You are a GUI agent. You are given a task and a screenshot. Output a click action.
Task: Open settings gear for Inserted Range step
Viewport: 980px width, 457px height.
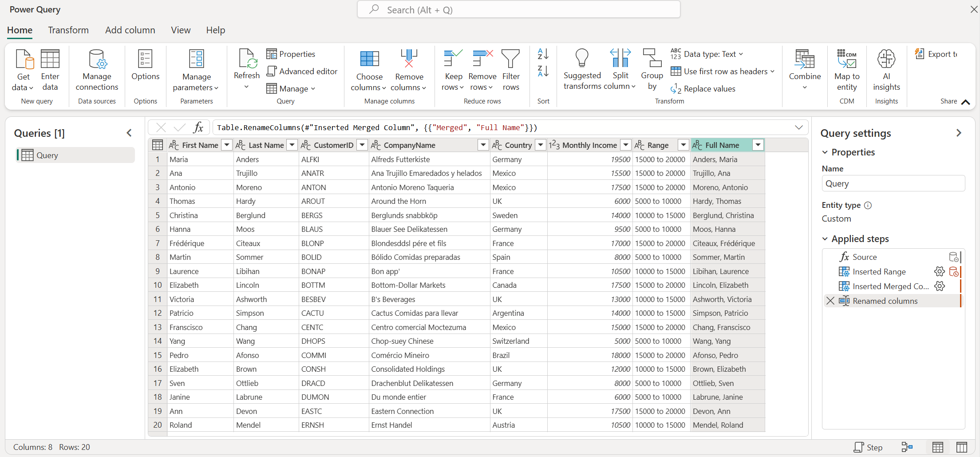(x=939, y=271)
